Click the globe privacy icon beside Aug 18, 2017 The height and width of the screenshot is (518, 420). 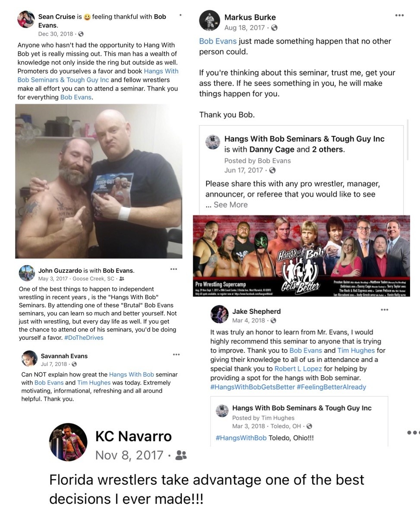[274, 28]
